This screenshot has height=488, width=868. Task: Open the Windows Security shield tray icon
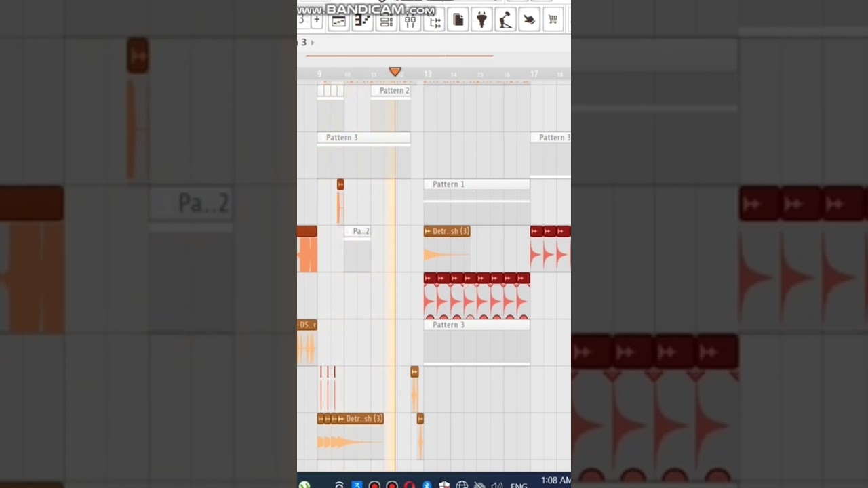(444, 485)
